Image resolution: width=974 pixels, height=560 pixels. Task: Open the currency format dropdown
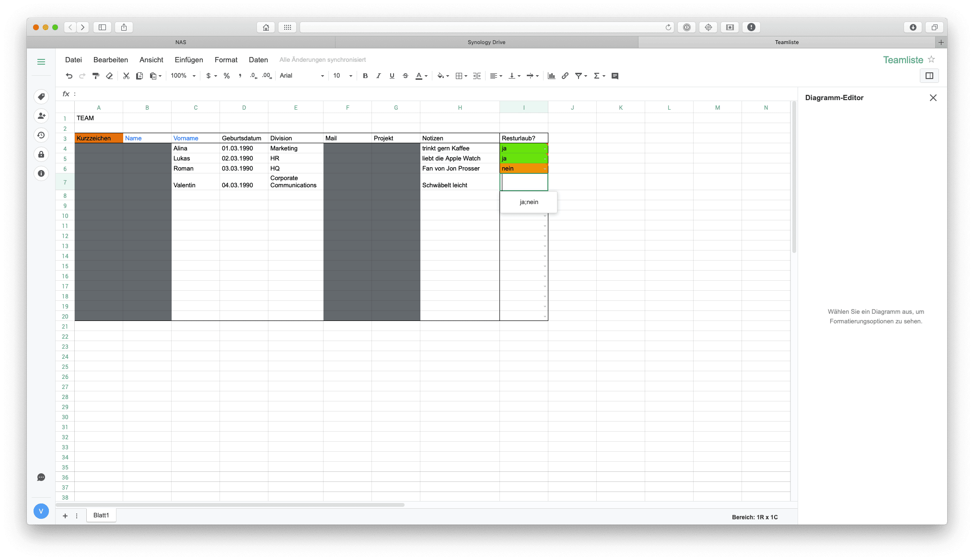coord(211,76)
